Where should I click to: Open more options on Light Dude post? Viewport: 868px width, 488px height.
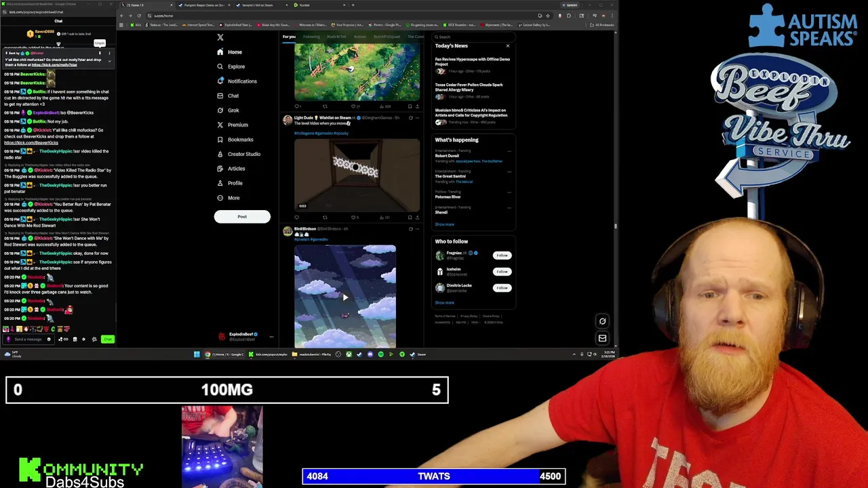tap(417, 118)
